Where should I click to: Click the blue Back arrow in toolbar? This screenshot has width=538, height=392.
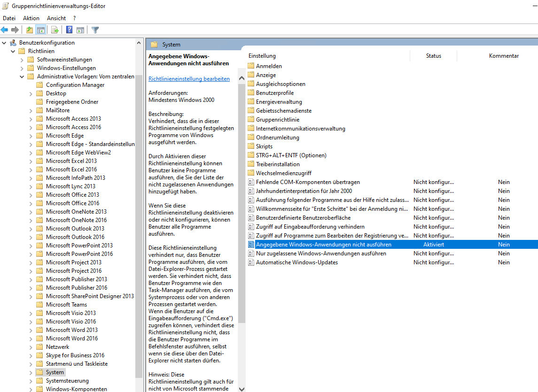pyautogui.click(x=5, y=30)
